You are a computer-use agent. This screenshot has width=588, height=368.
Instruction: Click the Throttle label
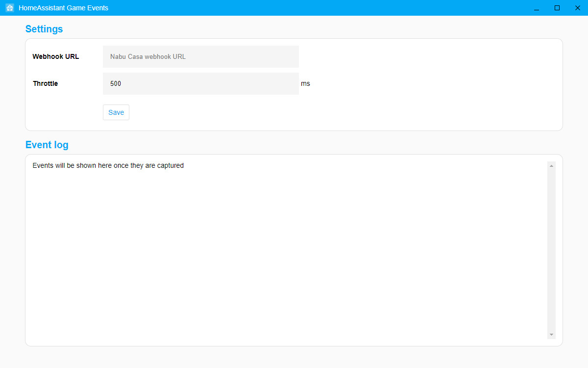coord(46,83)
